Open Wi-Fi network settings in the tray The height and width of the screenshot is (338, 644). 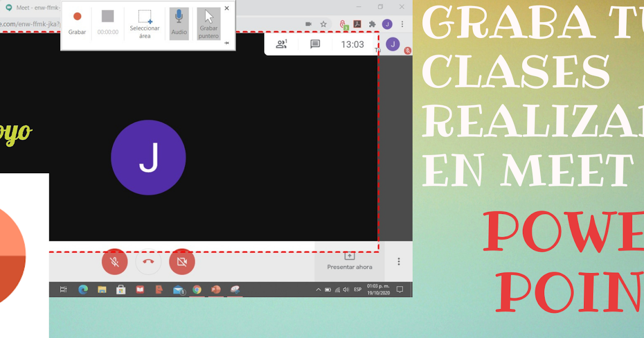tap(337, 290)
